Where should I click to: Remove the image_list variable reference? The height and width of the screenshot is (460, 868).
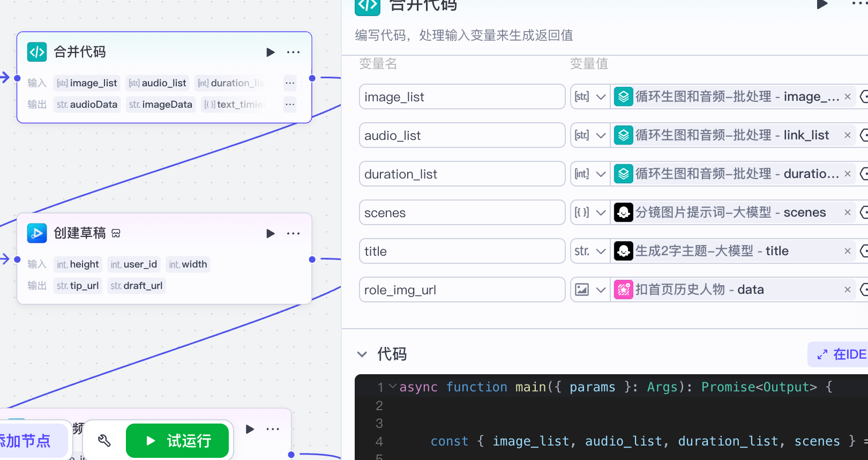click(847, 97)
